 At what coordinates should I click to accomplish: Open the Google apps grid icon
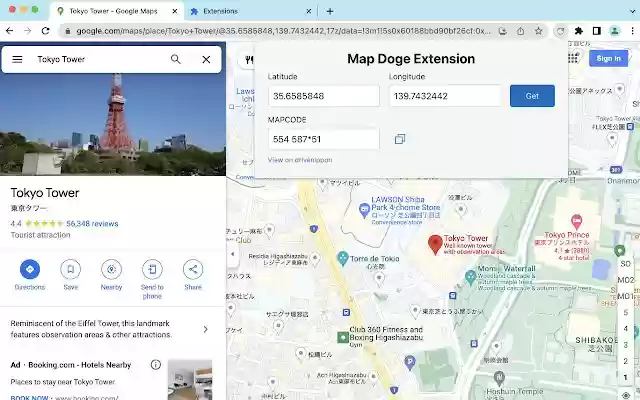click(573, 58)
